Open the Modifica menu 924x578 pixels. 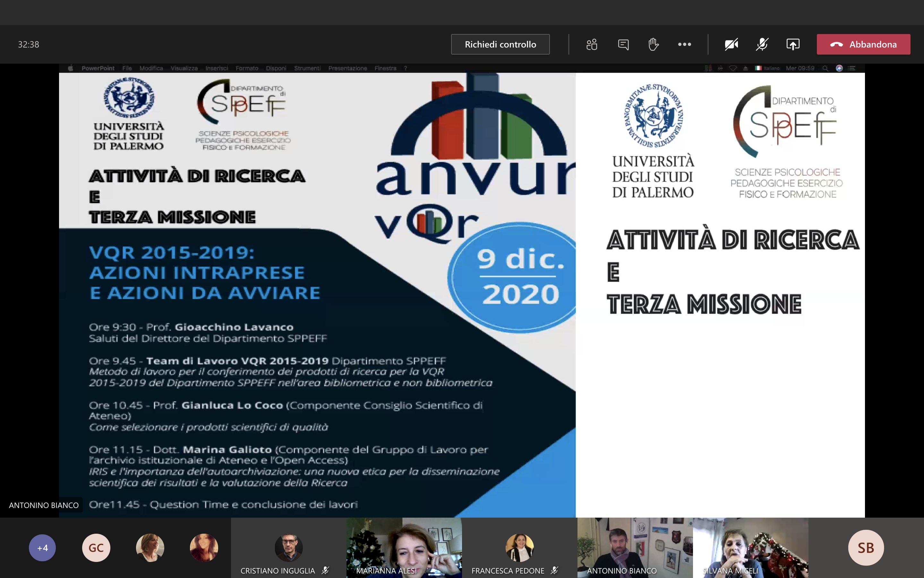point(151,68)
